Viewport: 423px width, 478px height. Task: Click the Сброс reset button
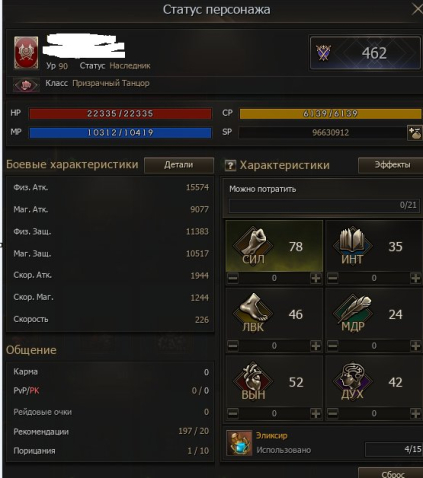coord(391,473)
